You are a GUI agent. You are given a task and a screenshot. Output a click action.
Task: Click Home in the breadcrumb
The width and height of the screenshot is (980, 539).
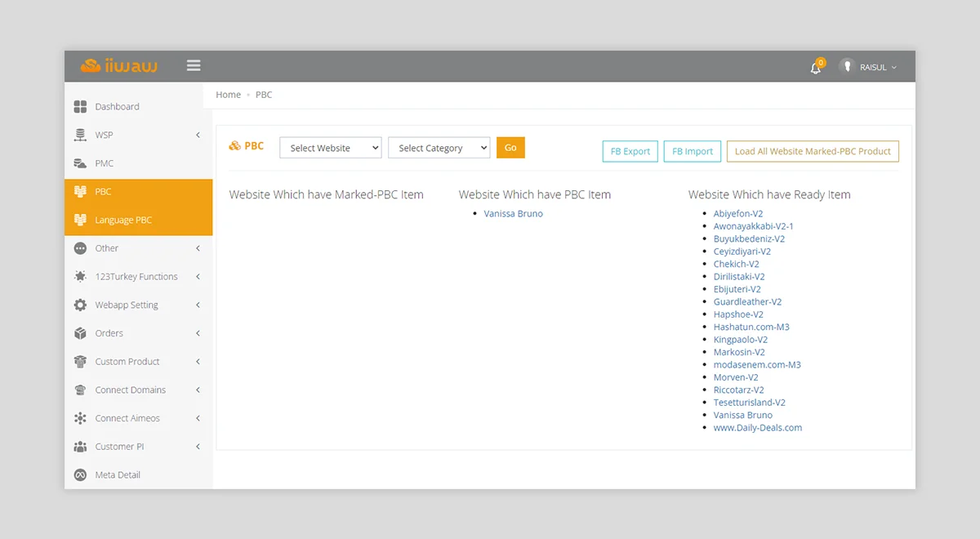pos(228,95)
